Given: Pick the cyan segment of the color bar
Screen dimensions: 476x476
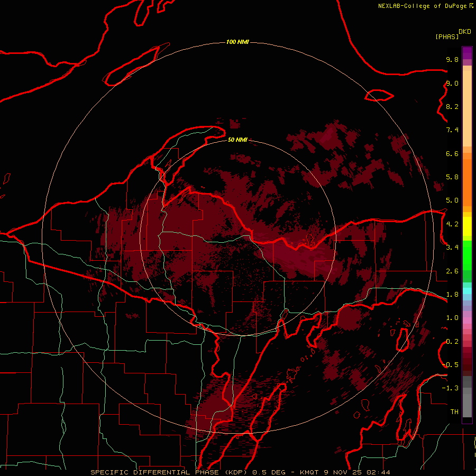Looking at the screenshot, I should tap(467, 290).
